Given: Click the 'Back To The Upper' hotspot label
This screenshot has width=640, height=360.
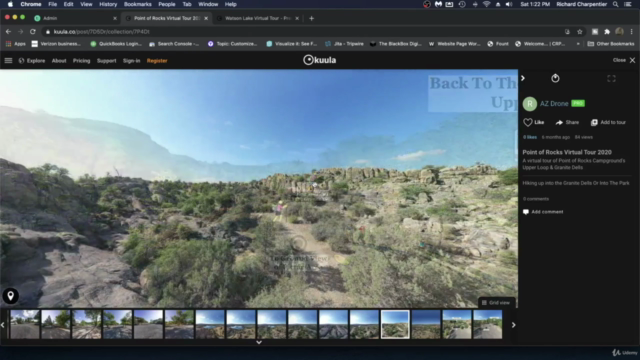Looking at the screenshot, I should coord(473,93).
